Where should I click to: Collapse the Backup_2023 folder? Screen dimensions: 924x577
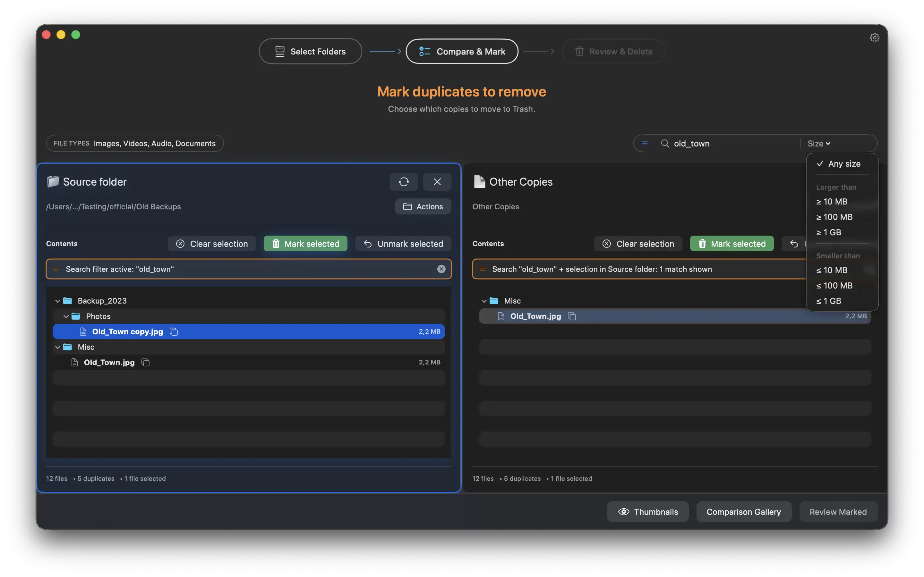tap(58, 301)
